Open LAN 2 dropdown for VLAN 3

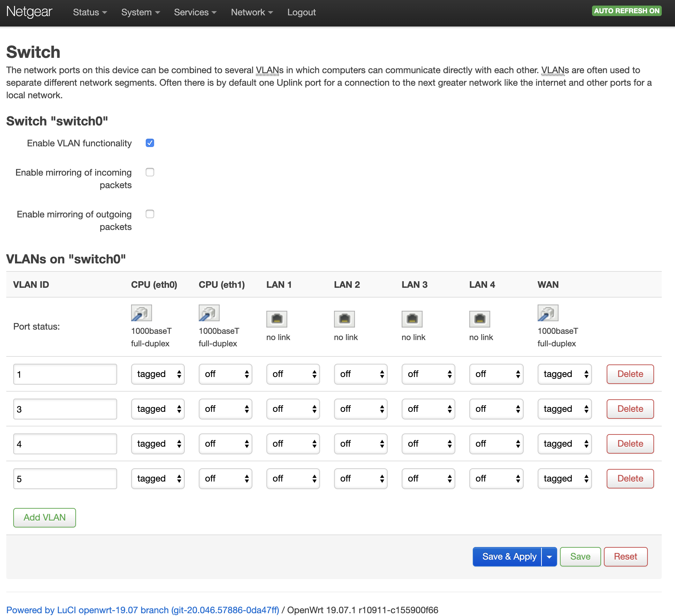click(361, 409)
